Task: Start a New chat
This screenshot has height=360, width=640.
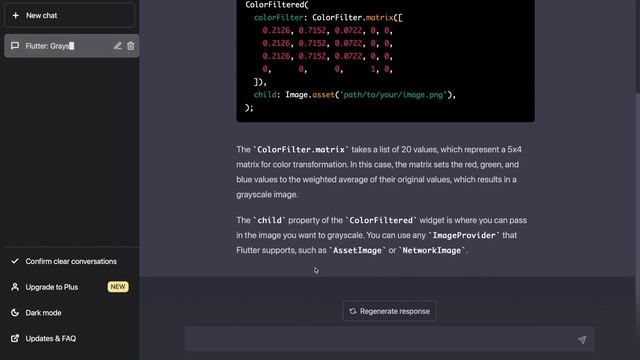Action: (69, 16)
